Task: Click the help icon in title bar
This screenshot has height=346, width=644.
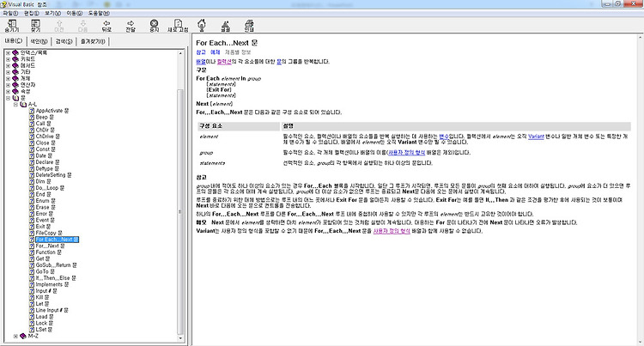Action: coord(3,4)
